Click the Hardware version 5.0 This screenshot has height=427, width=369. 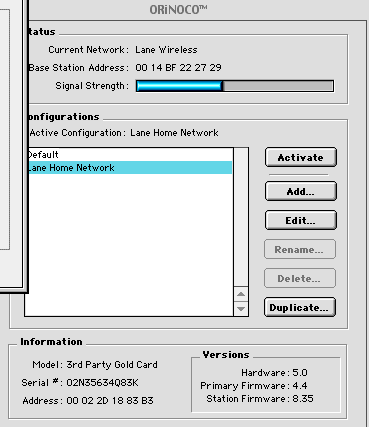pyautogui.click(x=300, y=372)
